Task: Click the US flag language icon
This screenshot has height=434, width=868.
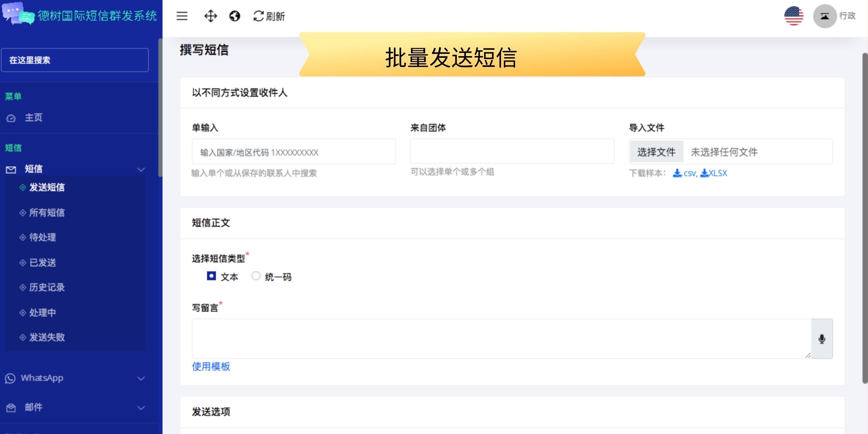Action: 794,16
